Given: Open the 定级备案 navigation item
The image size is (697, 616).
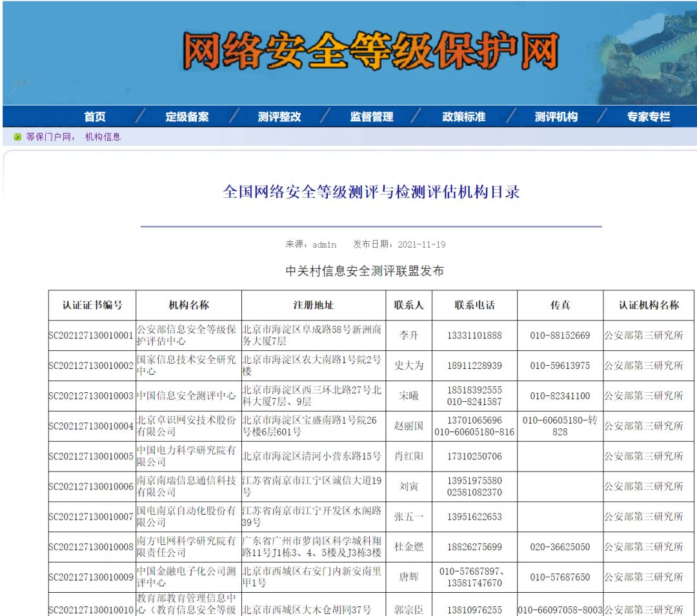Looking at the screenshot, I should (187, 117).
